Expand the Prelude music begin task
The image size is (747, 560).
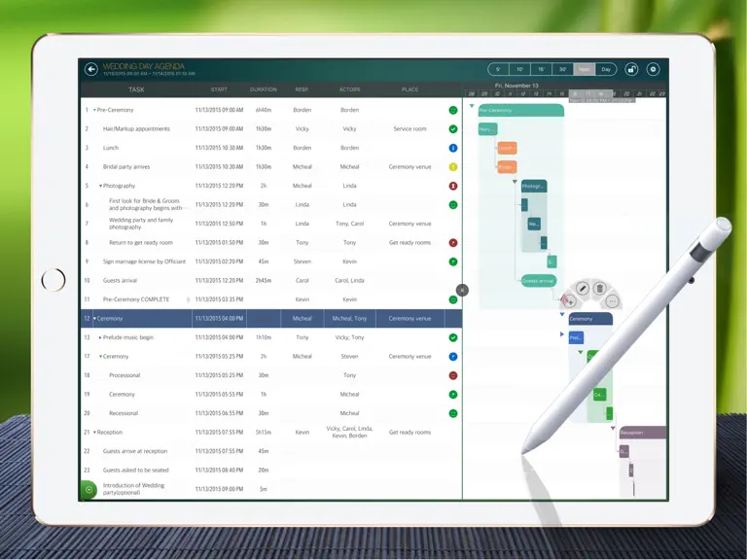100,337
